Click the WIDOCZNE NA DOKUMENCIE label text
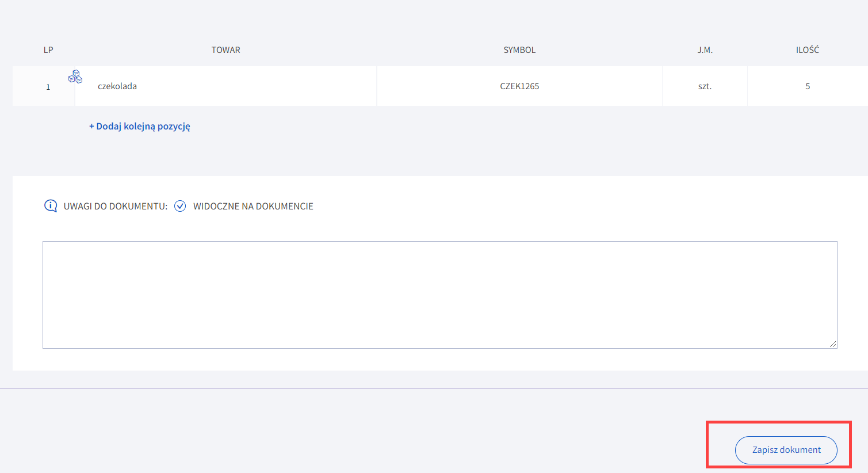 tap(253, 206)
